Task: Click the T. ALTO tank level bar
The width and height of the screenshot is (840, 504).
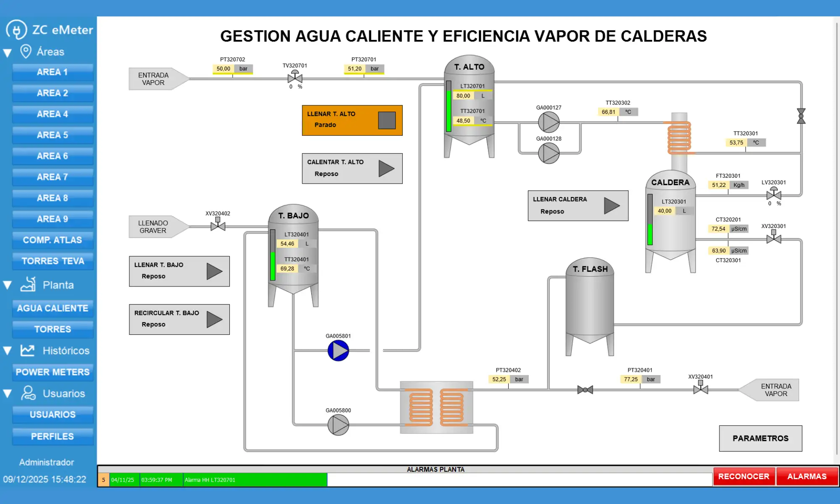Action: point(449,107)
